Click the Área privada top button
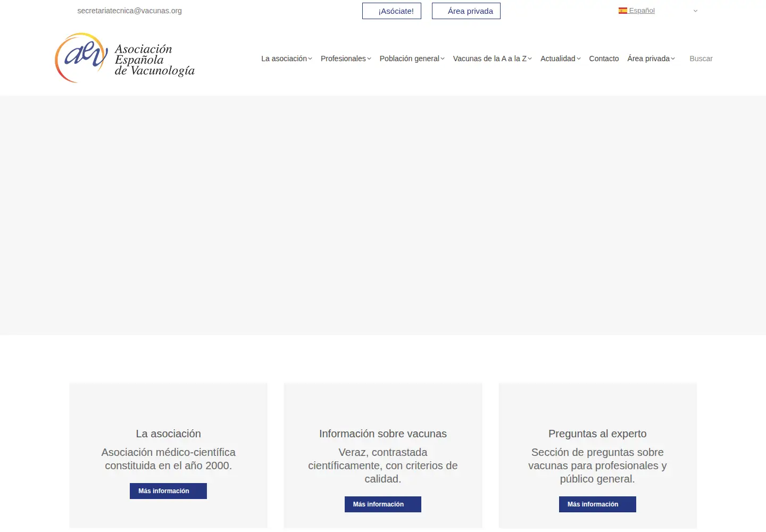The image size is (766, 532). [x=466, y=11]
